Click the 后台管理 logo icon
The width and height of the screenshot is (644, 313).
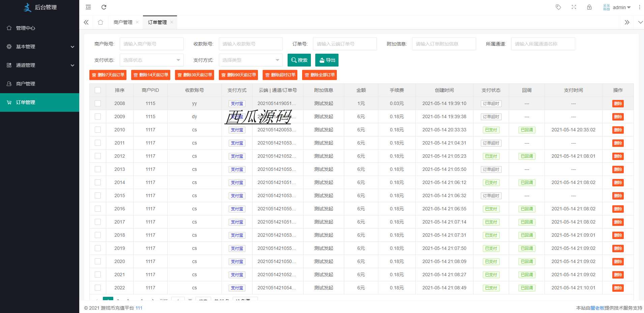click(27, 7)
